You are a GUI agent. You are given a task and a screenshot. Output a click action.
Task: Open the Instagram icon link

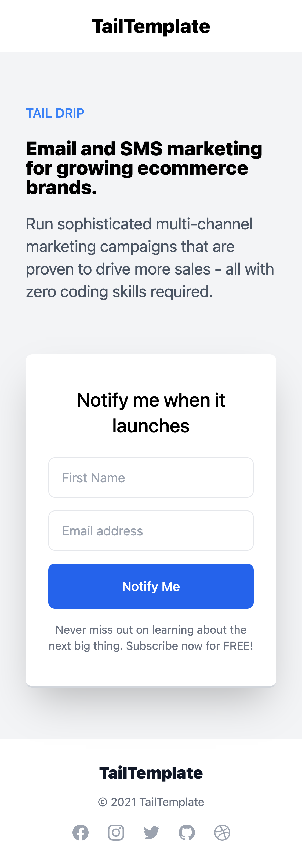click(x=116, y=833)
